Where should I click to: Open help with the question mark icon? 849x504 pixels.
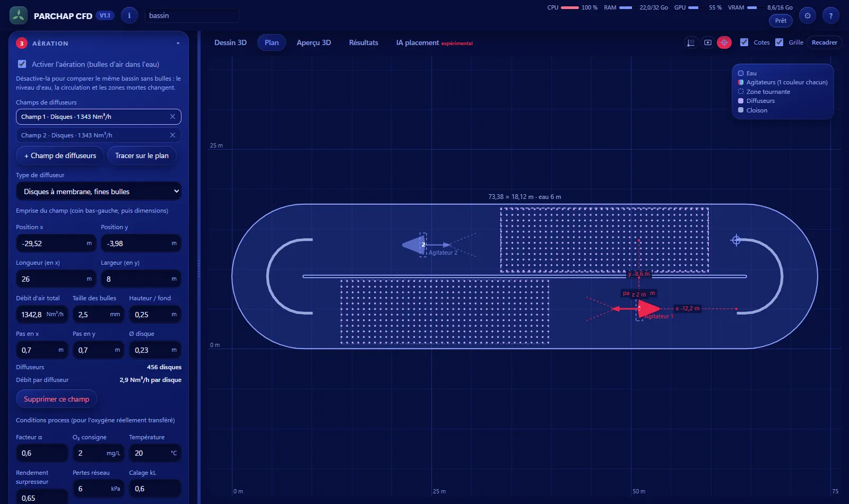[831, 15]
